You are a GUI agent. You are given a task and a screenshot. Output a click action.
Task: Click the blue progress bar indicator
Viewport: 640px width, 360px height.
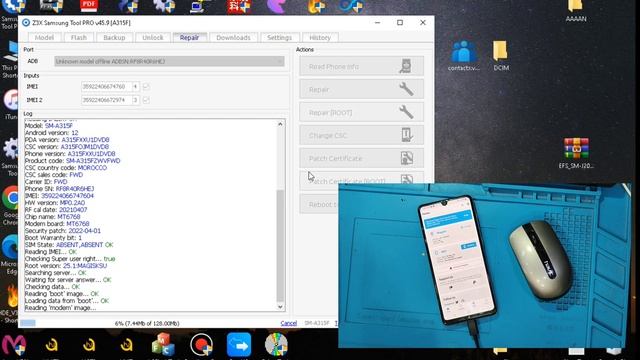pos(28,323)
